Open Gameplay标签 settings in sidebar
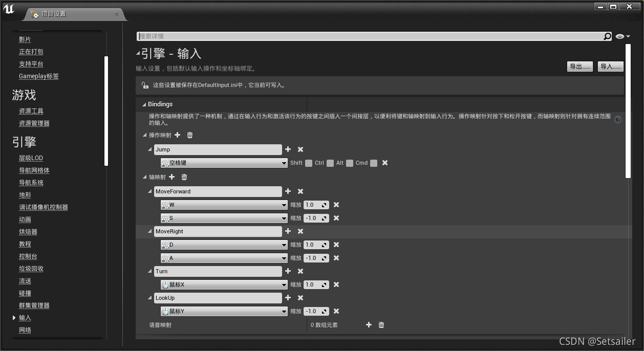This screenshot has width=644, height=351. coord(39,76)
